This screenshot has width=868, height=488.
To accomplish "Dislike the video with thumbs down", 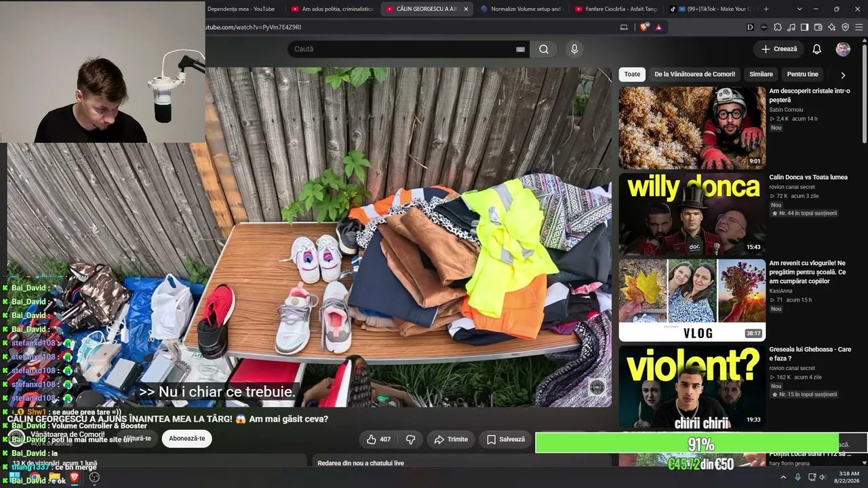I will point(410,439).
